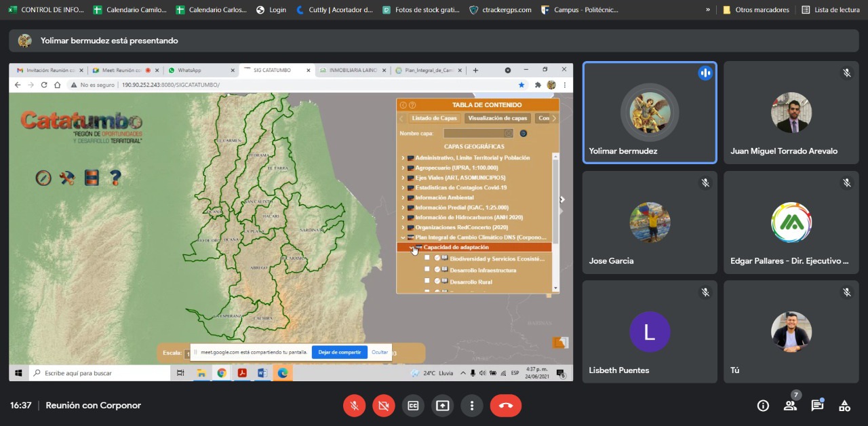Viewport: 868px width, 426px height.
Task: Expand Ejes Viales (ART, ASOMUNICIPIOS) group
Action: coord(403,178)
